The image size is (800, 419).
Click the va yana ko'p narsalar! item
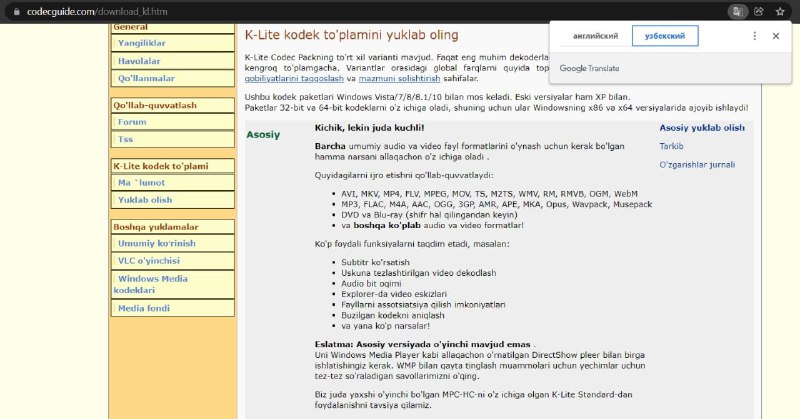[386, 326]
